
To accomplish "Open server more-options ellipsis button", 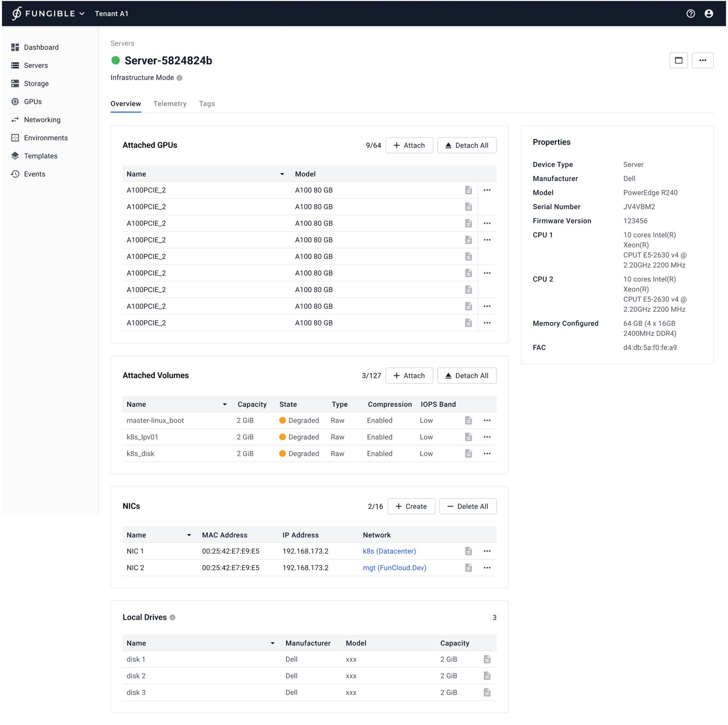I will click(703, 61).
